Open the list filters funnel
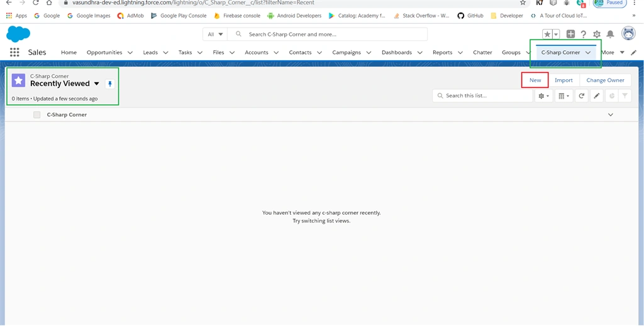Screen dimensions: 644x326 [625, 95]
